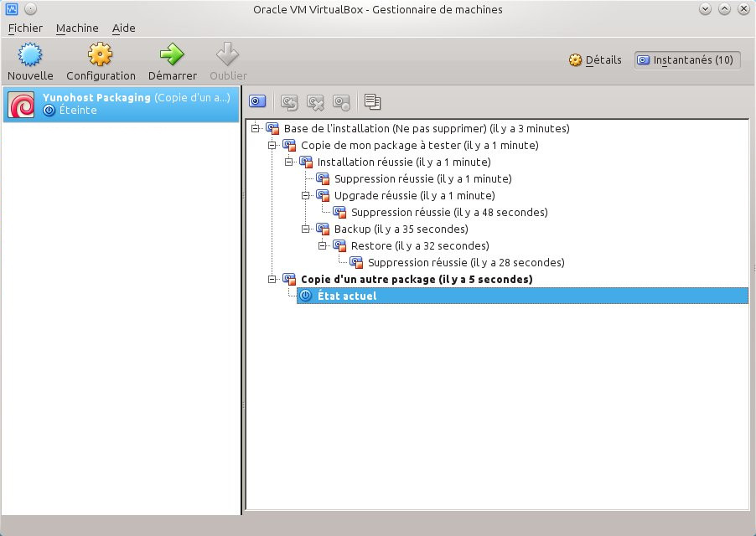Start the VM with the Démarrer arrow

[172, 56]
